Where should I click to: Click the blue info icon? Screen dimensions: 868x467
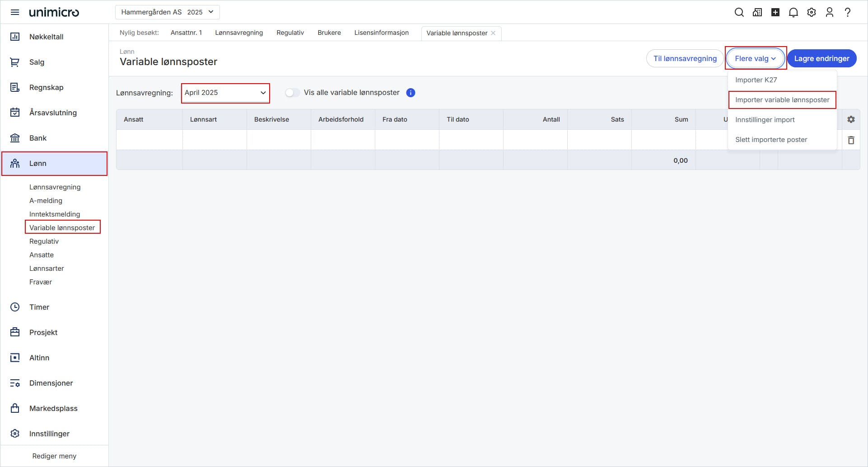point(411,93)
